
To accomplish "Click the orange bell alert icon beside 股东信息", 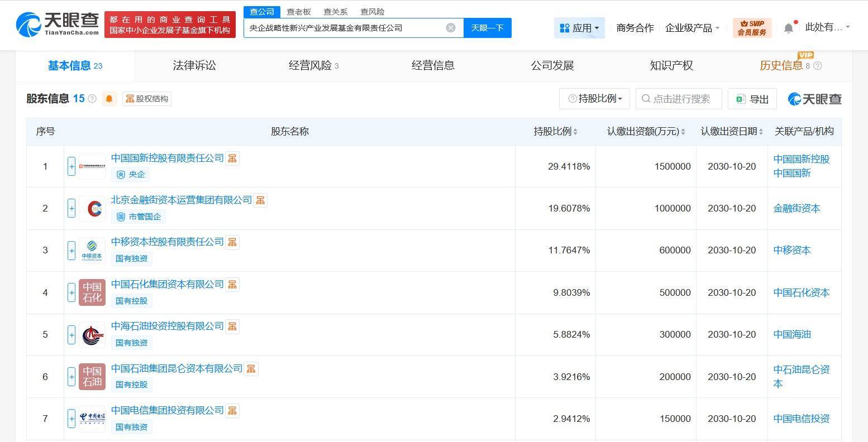I will [109, 99].
